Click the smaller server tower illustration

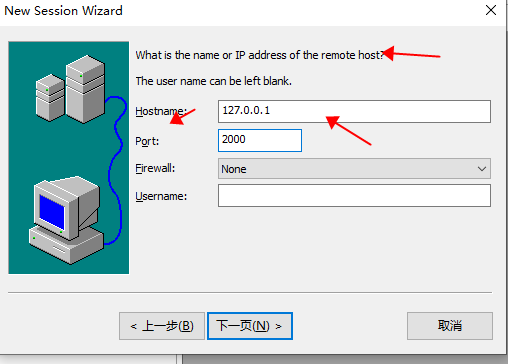[50, 97]
